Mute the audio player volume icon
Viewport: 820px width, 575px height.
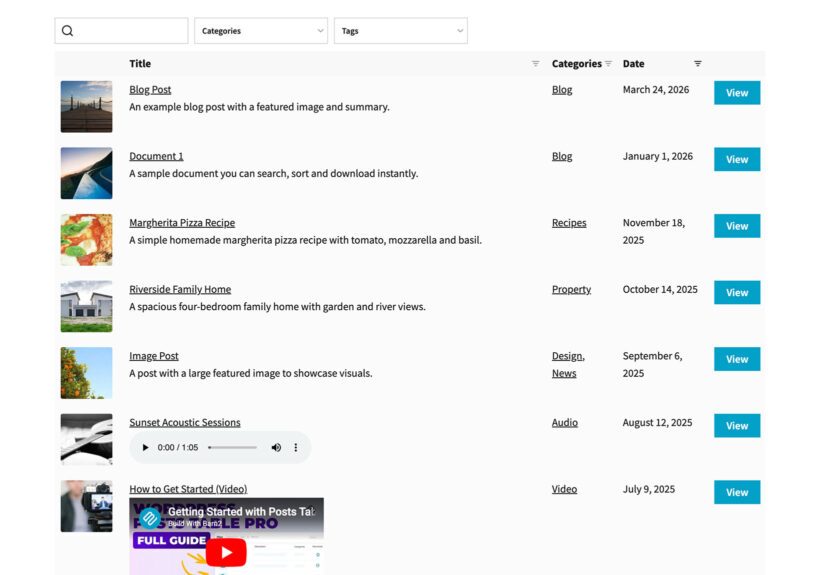(x=276, y=447)
